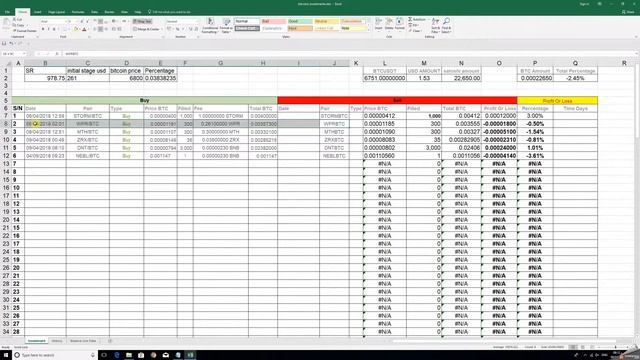Screen dimensions: 640x360
Task: Open Find & Select magnifier menu
Action: coord(447,25)
